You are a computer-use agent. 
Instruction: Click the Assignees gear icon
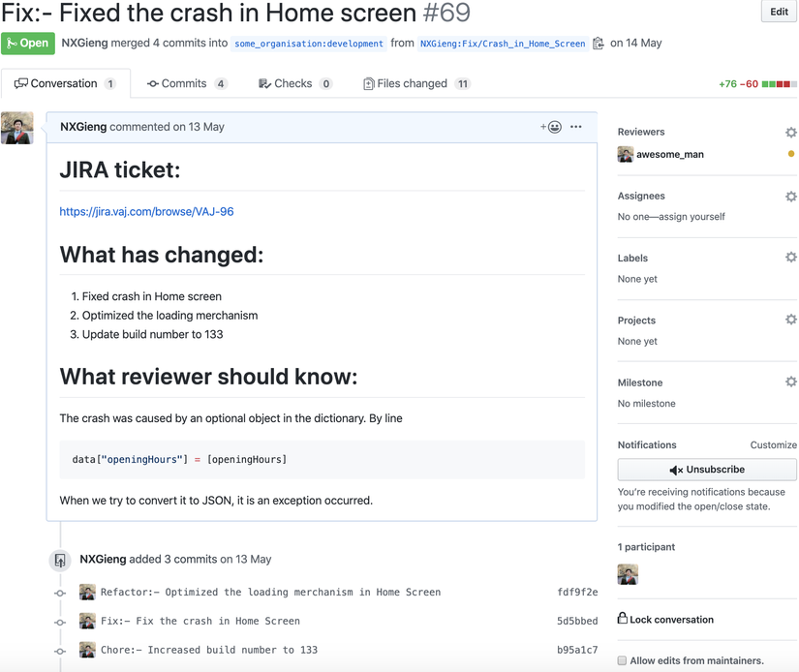coord(790,197)
